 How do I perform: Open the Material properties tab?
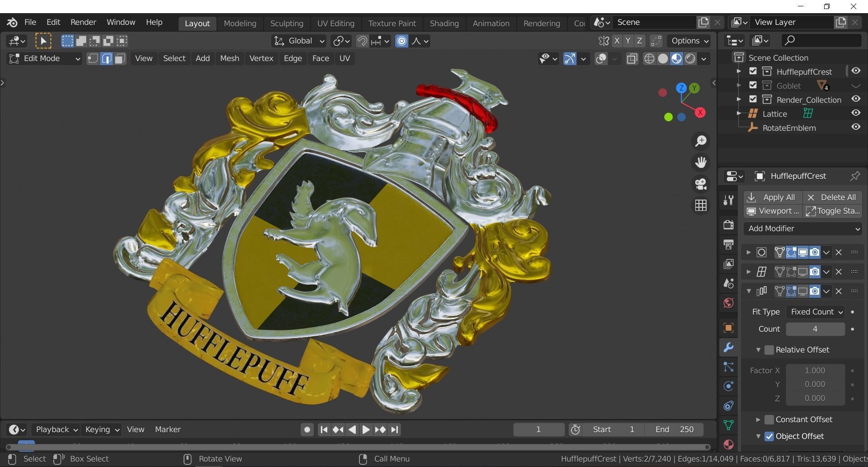pos(728,444)
